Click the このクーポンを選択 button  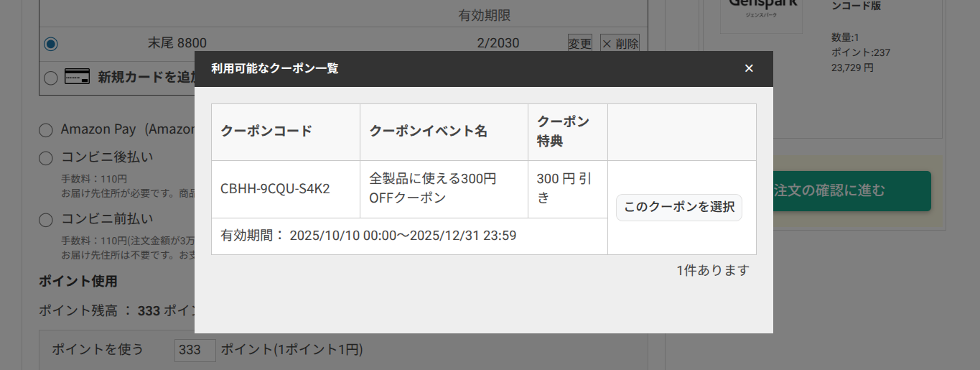(678, 208)
